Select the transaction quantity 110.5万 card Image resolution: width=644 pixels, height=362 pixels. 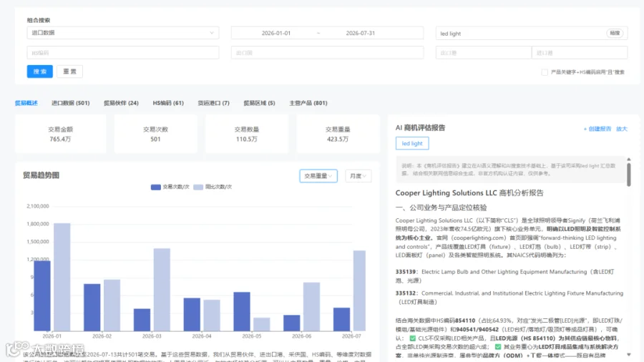(x=247, y=134)
